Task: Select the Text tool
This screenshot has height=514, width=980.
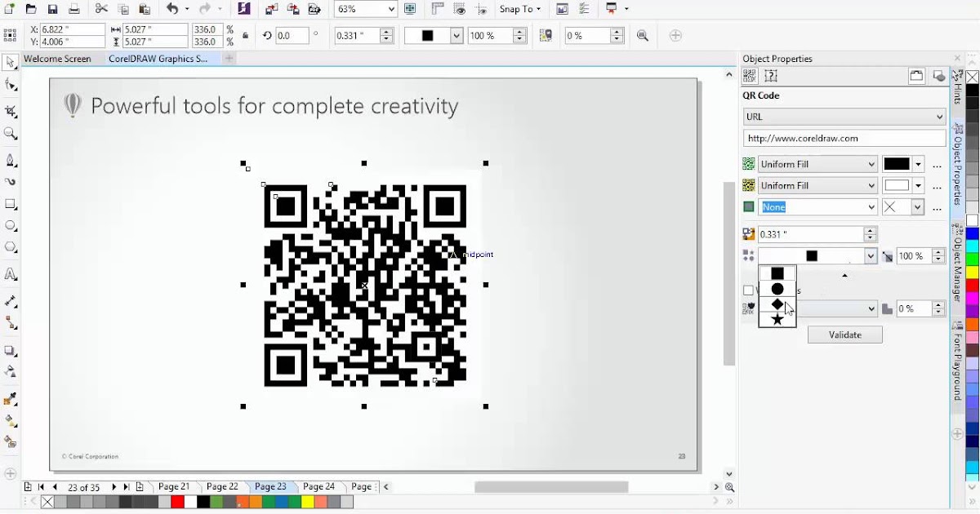Action: 11,275
